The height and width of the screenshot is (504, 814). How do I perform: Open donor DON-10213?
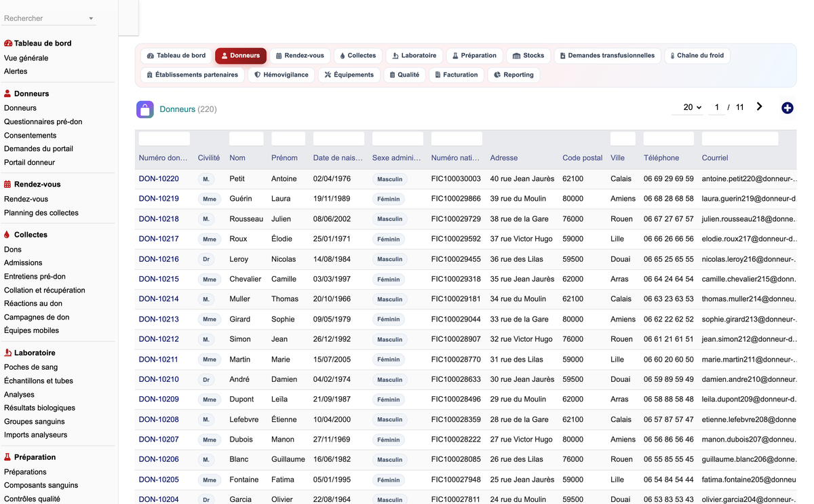[x=159, y=319]
